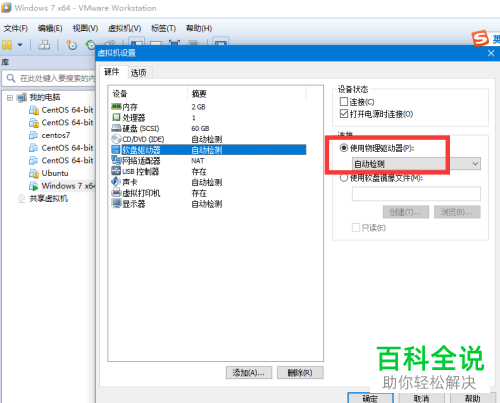This screenshot has height=403, width=500.
Task: Click the 确定 button
Action: pos(370,398)
